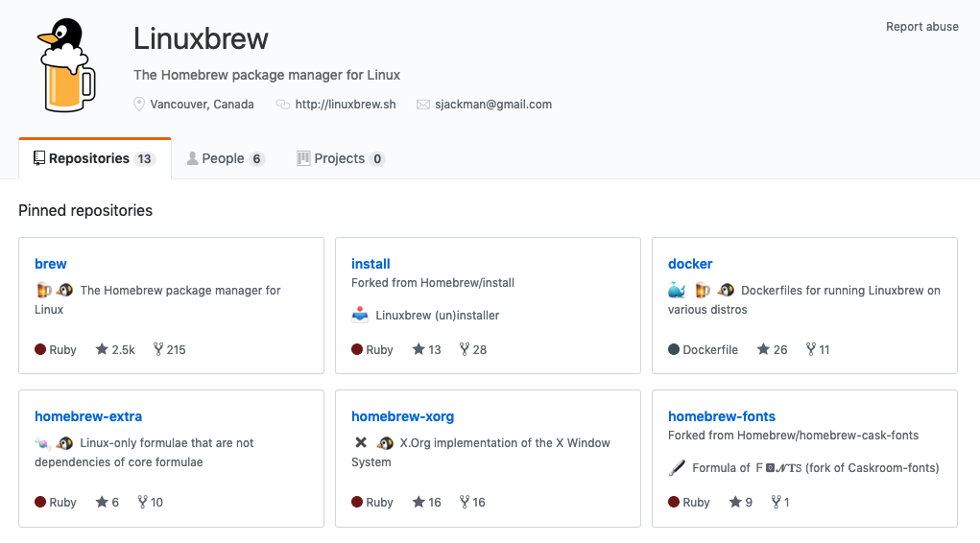
Task: Click the location pin icon beside Vancouver
Action: 139,105
